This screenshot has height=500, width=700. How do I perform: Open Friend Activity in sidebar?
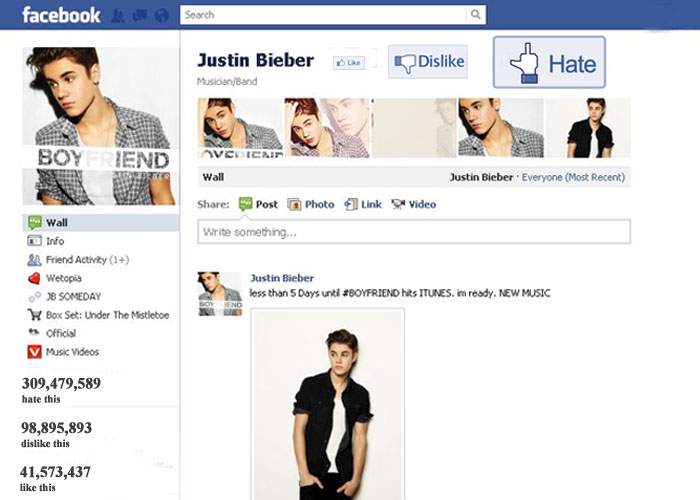point(101,260)
